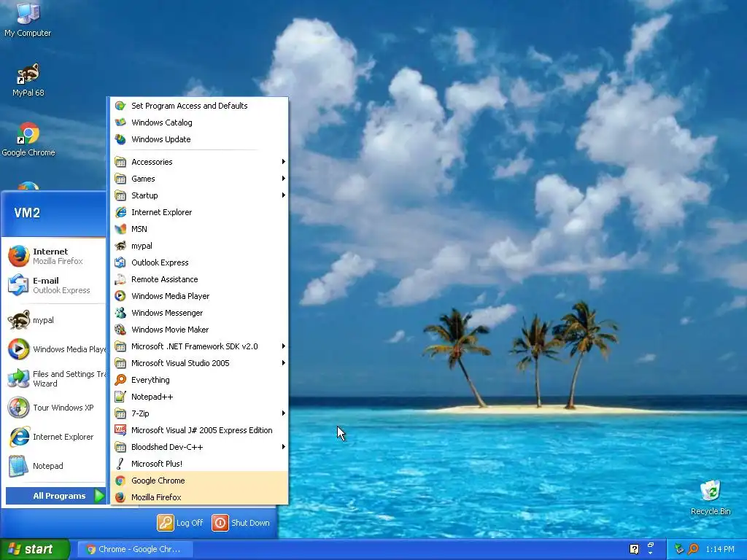Click the Internet Explorer icon in All Programs

(120, 212)
